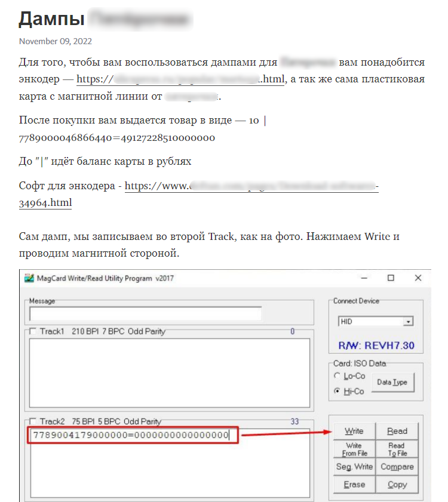The height and width of the screenshot is (502, 448).
Task: Enable the Track1 checkbox
Action: (33, 331)
